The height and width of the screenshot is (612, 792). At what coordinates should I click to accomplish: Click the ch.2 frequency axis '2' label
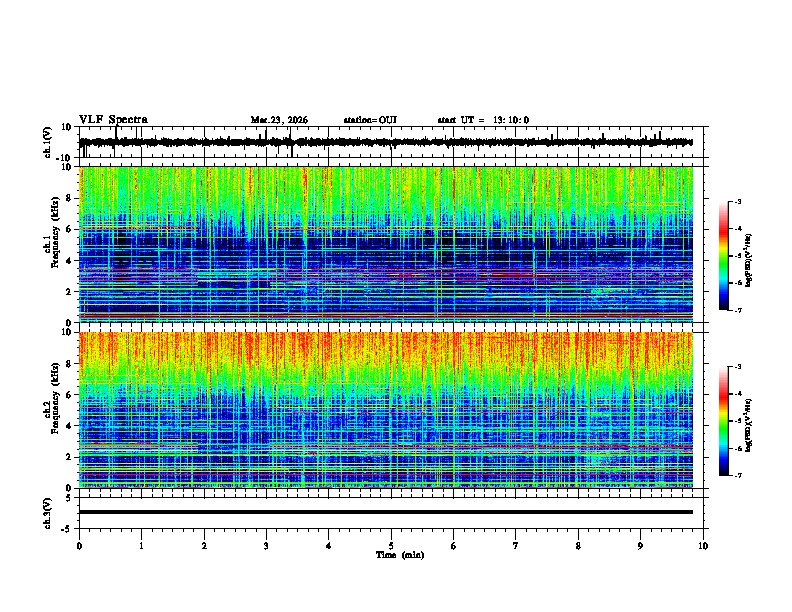(70, 457)
